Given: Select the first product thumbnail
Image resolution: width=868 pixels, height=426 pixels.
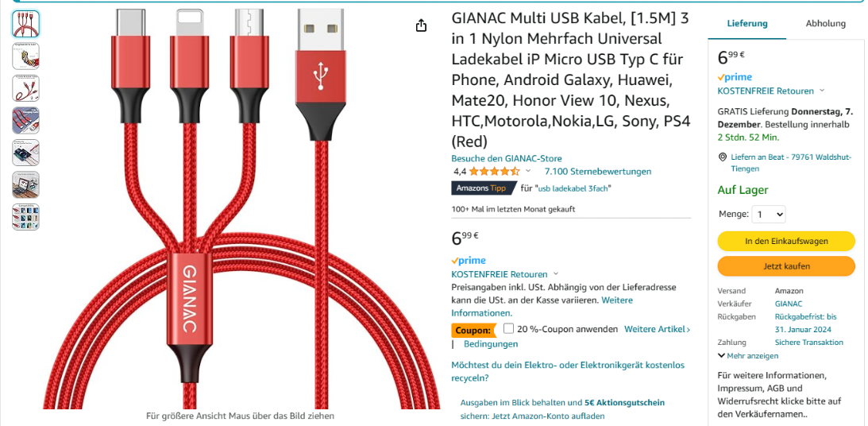Looking at the screenshot, I should tap(25, 24).
